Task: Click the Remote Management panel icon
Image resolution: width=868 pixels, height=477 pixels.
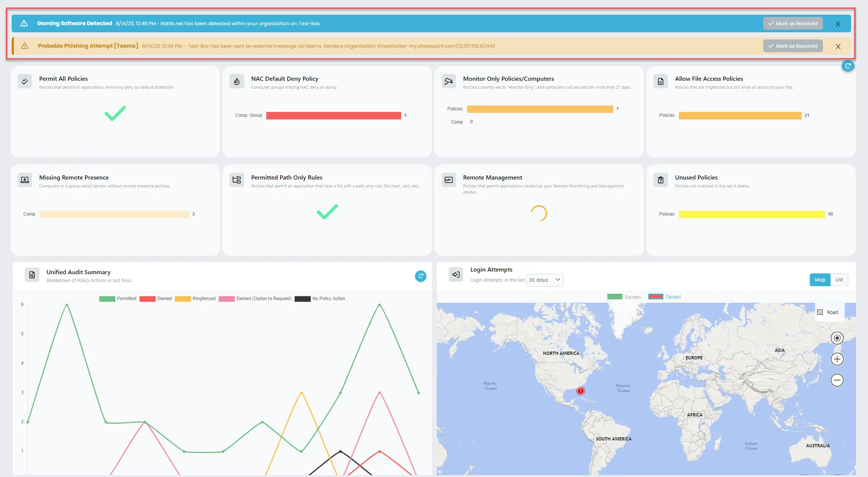Action: (x=448, y=180)
